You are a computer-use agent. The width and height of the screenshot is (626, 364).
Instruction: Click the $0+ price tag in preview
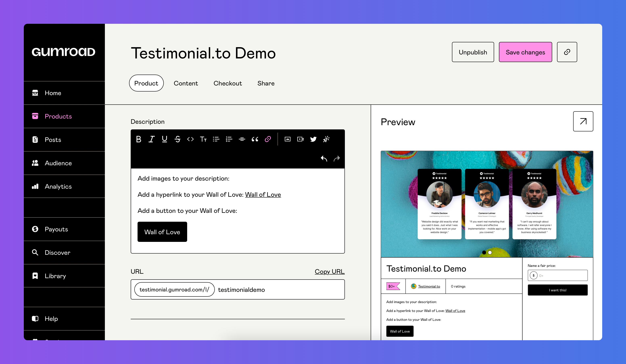point(393,286)
